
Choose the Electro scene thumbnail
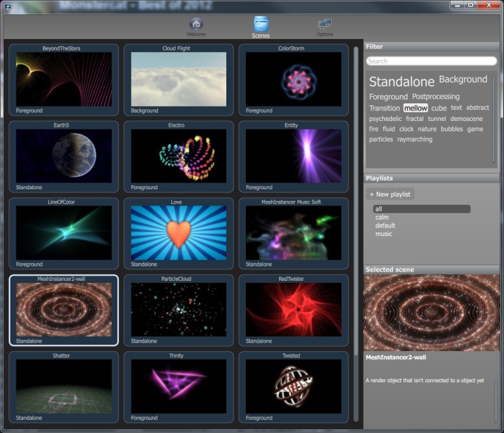(x=178, y=156)
